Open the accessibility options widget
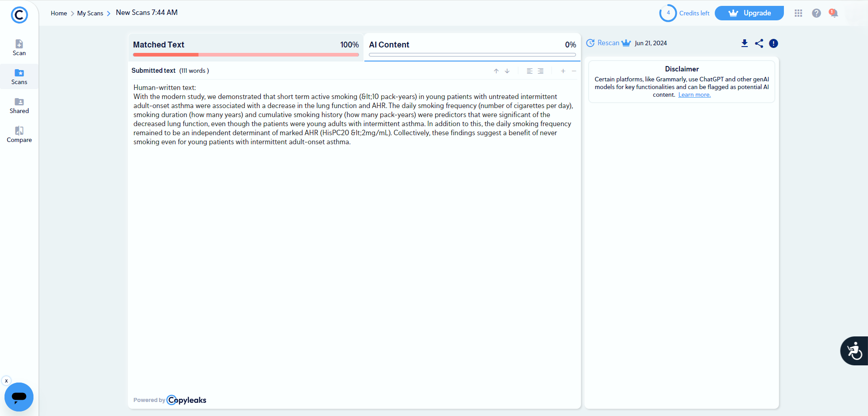 click(x=854, y=351)
